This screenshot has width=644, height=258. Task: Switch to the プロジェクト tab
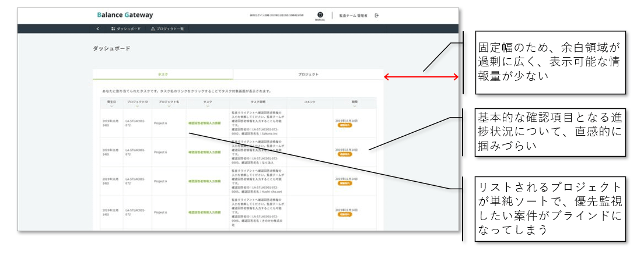tap(308, 75)
